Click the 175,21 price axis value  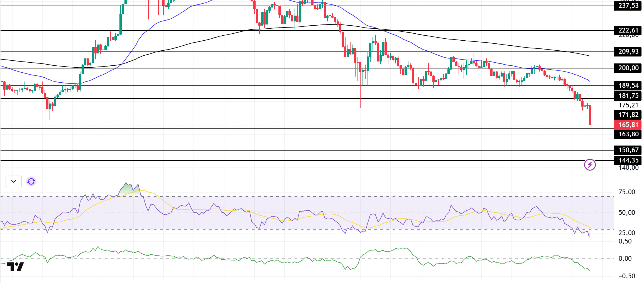coord(628,105)
